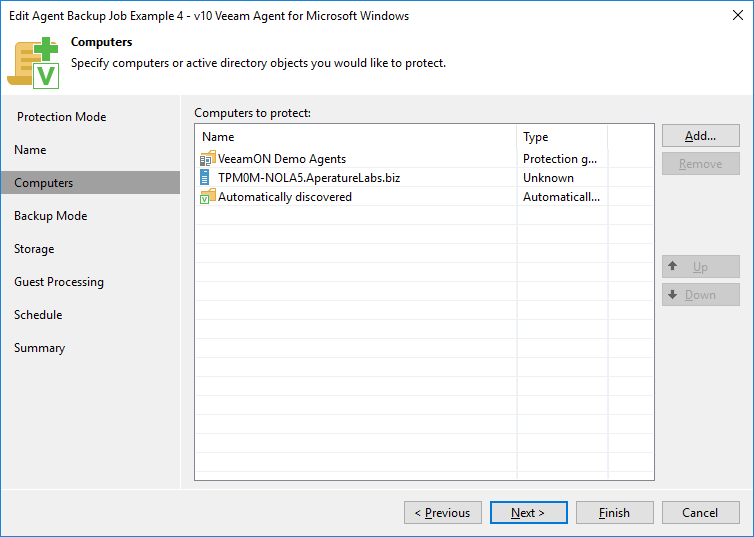Screen dimensions: 754x537
Task: Click the VeeamON Demo Agents protection group icon
Action: 207,158
